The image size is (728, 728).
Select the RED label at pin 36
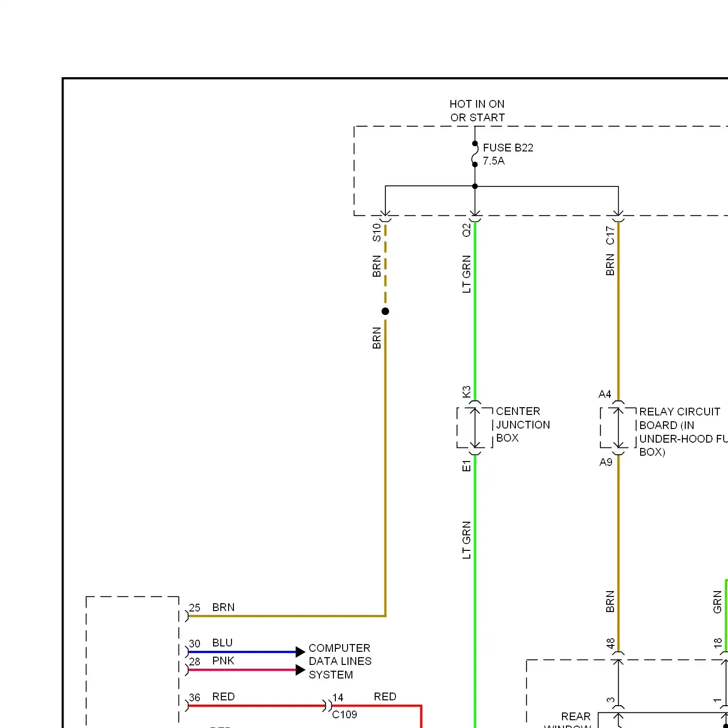pyautogui.click(x=223, y=696)
